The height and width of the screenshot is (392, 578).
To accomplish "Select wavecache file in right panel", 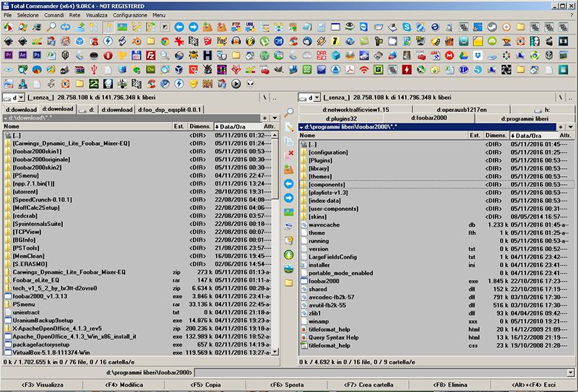I will click(x=437, y=225).
